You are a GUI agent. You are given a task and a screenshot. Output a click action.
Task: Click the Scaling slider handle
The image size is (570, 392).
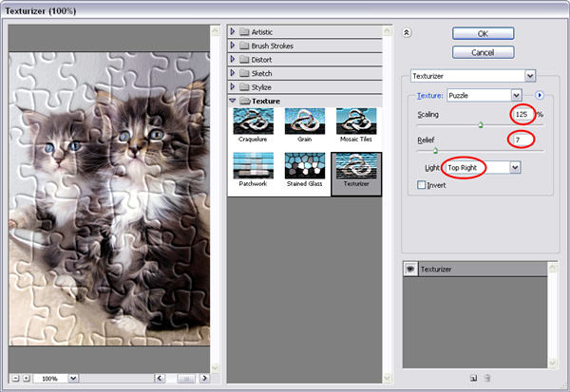[481, 124]
